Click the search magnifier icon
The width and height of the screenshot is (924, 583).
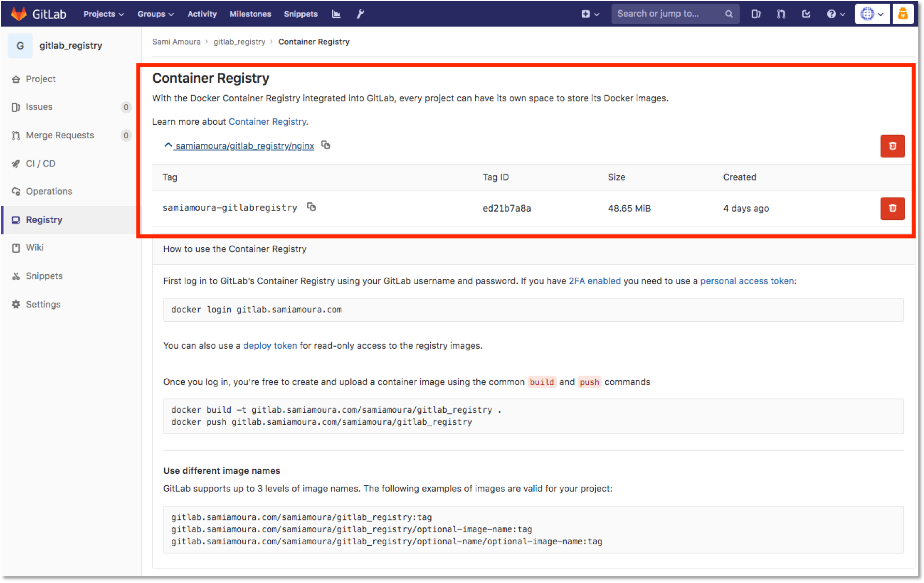coord(729,14)
